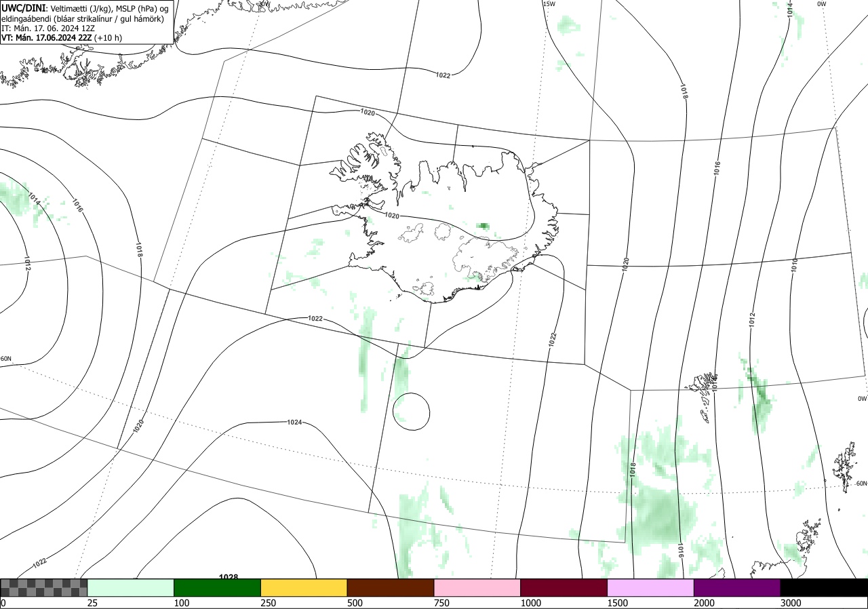The image size is (868, 609).
Task: Click the legend scale value 1500
Action: 618,603
